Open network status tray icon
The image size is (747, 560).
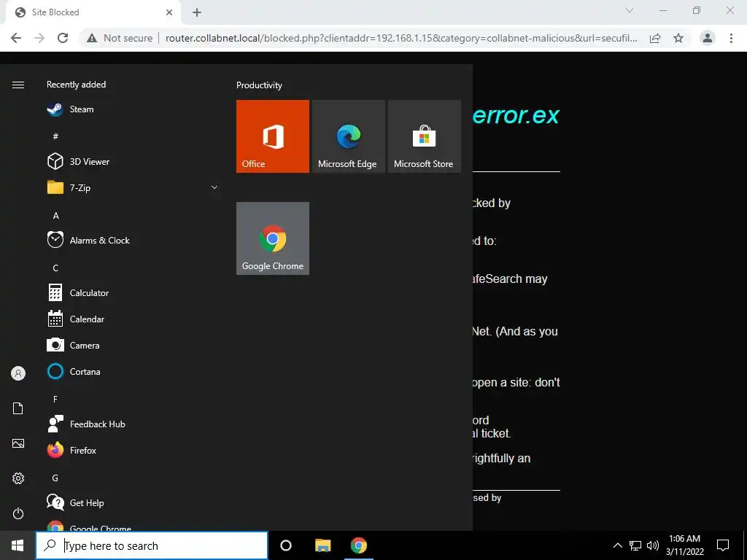click(x=635, y=545)
